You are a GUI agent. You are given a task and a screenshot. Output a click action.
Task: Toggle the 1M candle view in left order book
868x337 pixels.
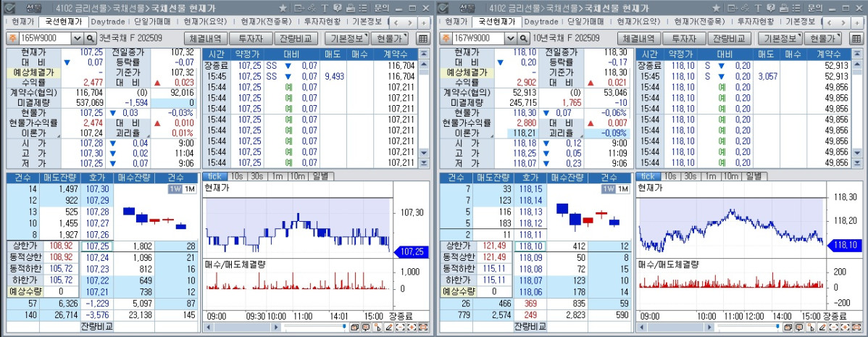(x=189, y=189)
